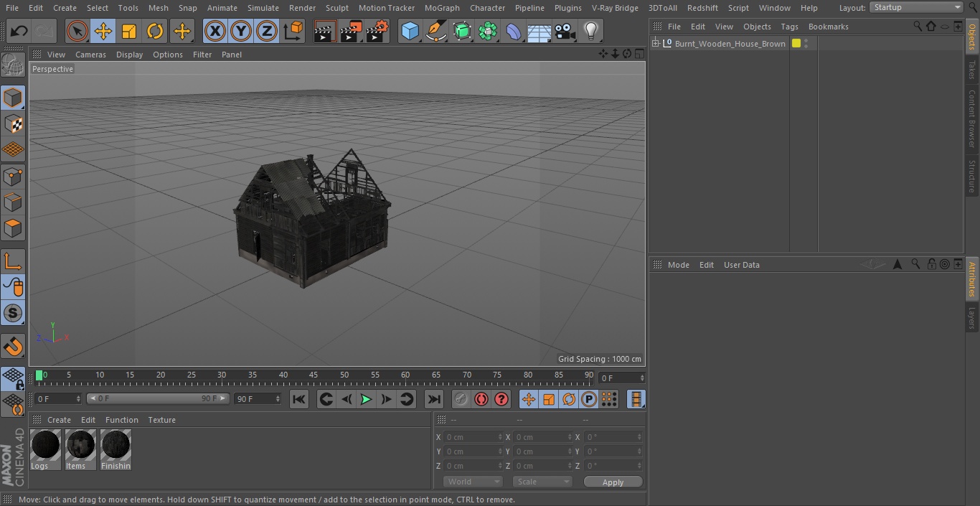Expand Burnt_Wooden_House_Brown object tree
The height and width of the screenshot is (506, 980).
point(655,44)
